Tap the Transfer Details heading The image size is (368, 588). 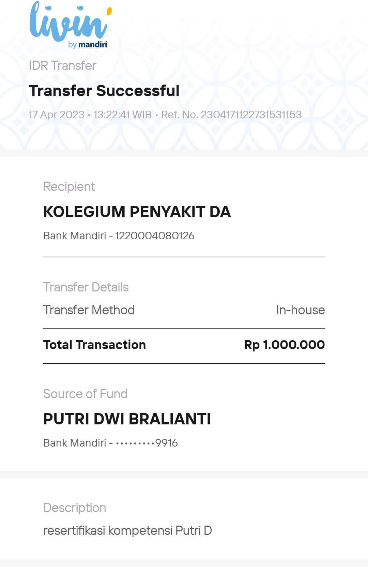pos(86,287)
